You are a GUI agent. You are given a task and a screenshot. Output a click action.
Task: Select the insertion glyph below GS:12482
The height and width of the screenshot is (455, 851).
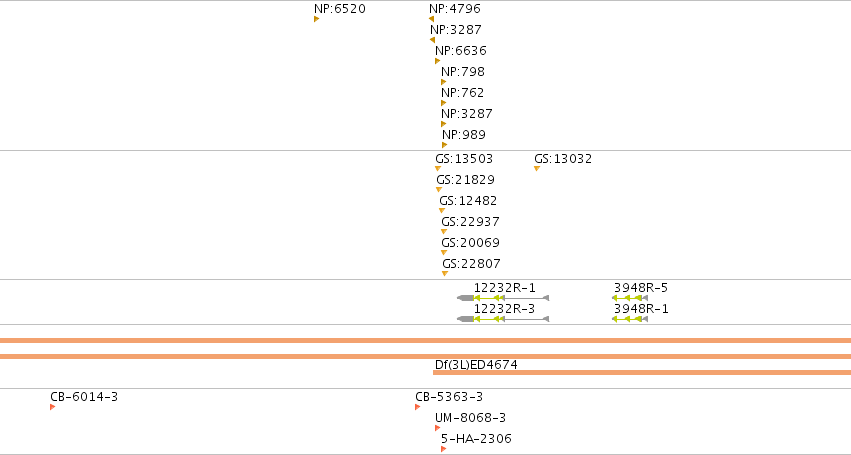[442, 211]
